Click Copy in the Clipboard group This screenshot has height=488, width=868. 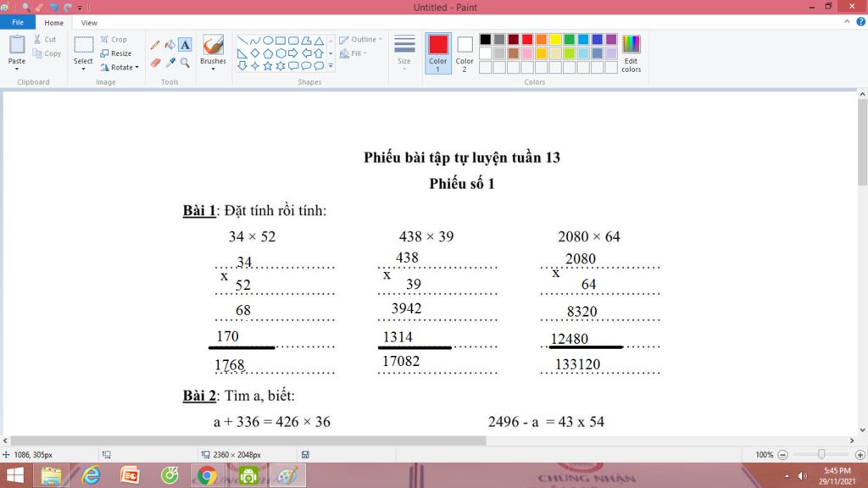(47, 53)
